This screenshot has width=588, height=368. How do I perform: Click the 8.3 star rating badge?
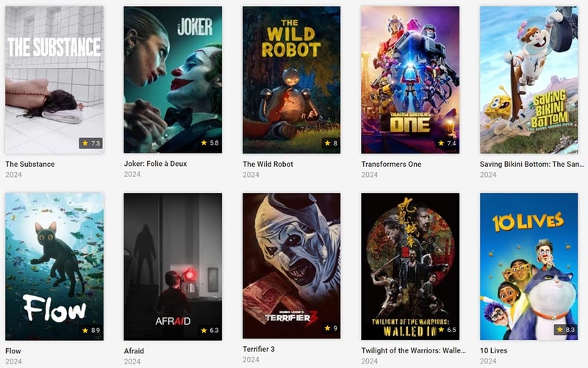click(565, 330)
